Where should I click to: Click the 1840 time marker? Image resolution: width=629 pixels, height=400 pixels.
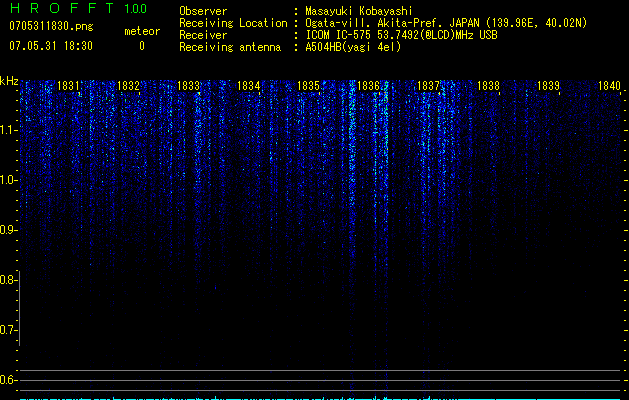pyautogui.click(x=609, y=86)
